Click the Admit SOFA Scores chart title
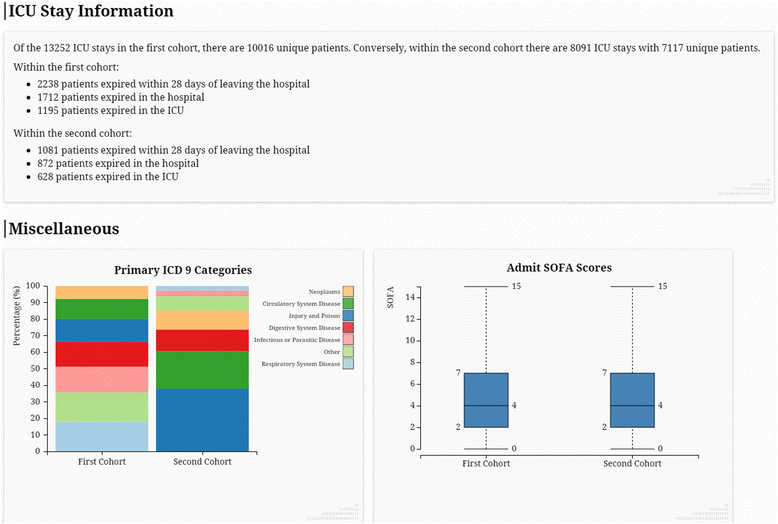 pos(559,268)
